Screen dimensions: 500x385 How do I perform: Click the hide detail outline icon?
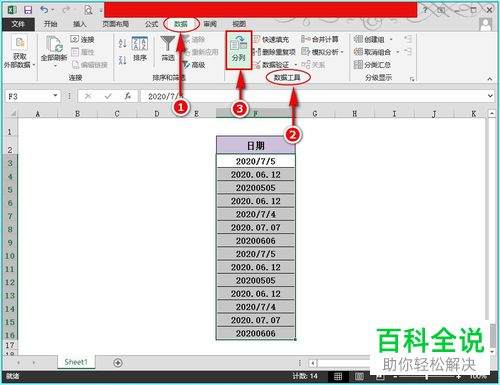coord(408,52)
